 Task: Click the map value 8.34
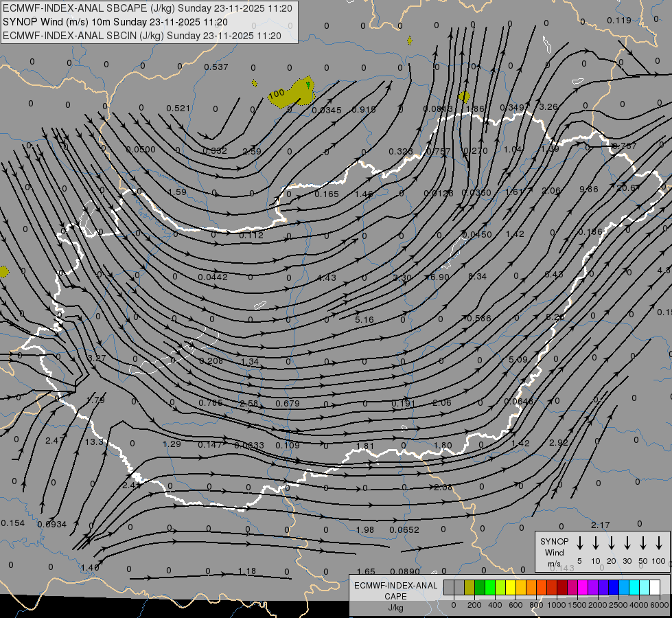click(x=478, y=277)
